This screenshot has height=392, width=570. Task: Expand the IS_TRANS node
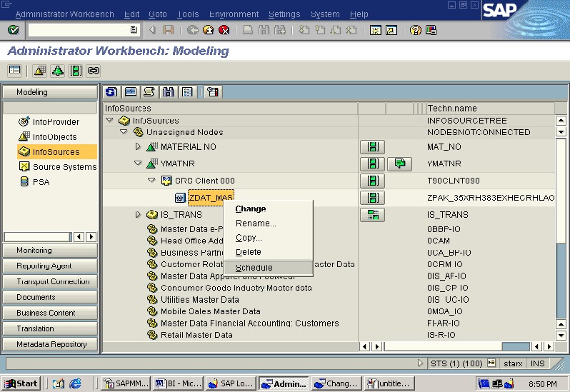pyautogui.click(x=138, y=214)
